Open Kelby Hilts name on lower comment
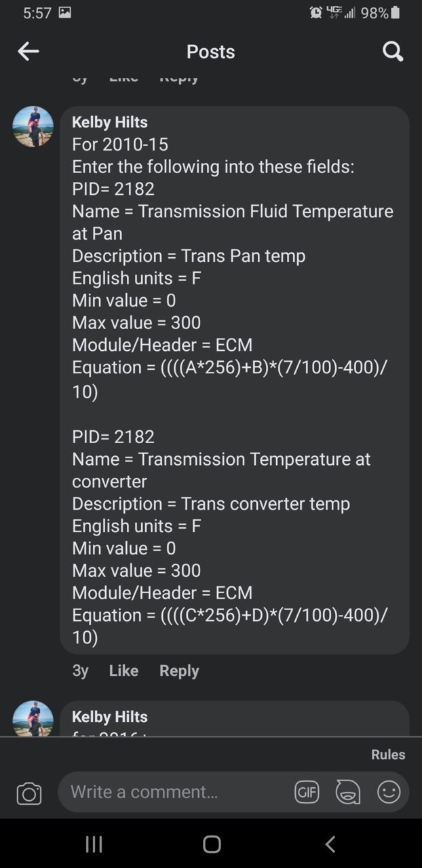The width and height of the screenshot is (422, 868). [110, 717]
